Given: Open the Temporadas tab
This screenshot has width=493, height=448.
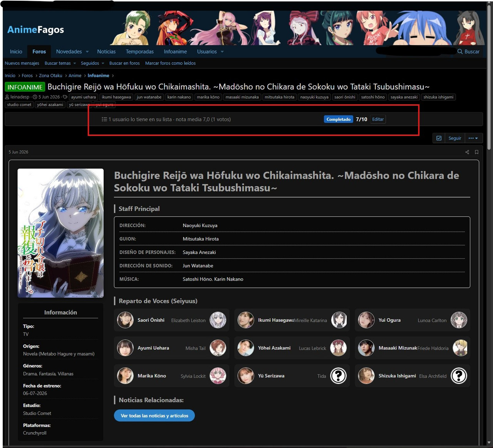Looking at the screenshot, I should 140,52.
